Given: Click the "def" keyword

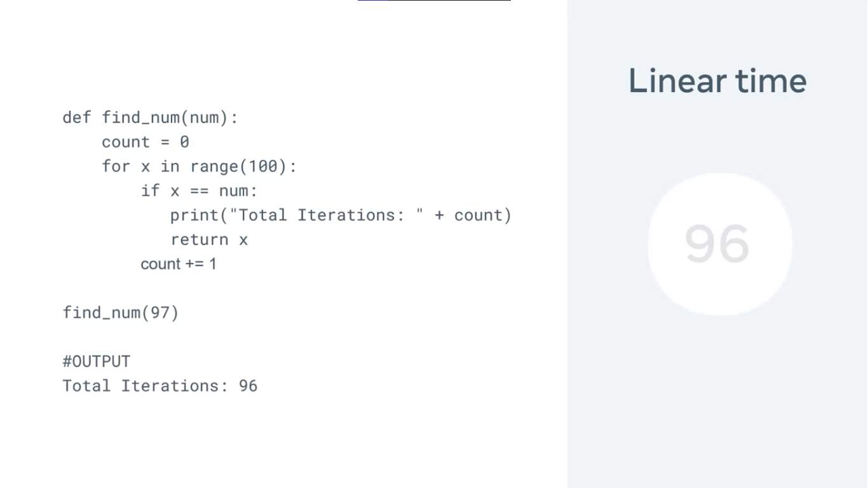Looking at the screenshot, I should click(x=77, y=118).
